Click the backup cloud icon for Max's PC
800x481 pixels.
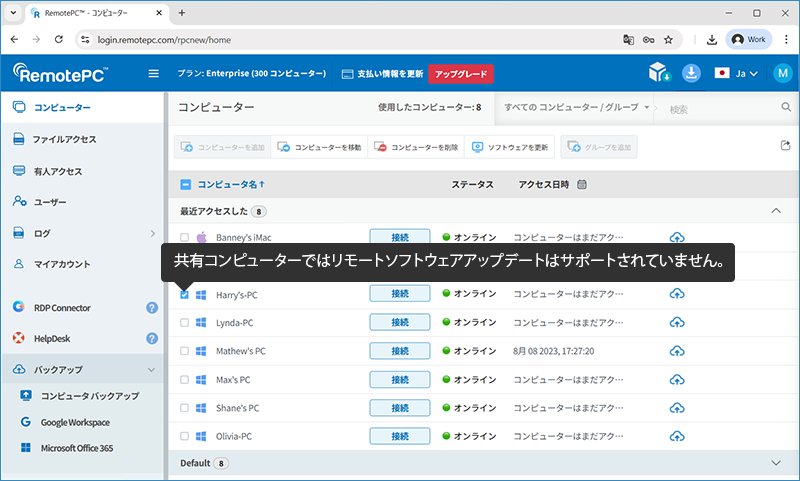pyautogui.click(x=677, y=379)
